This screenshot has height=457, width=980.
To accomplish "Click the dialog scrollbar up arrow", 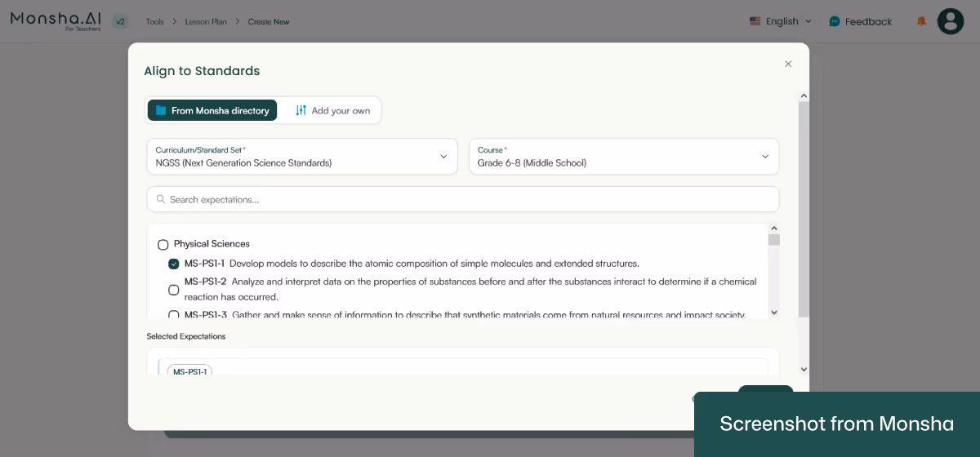I will pos(804,95).
